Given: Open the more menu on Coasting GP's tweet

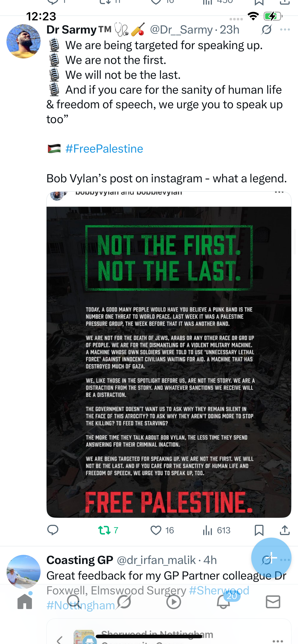Looking at the screenshot, I should click(285, 560).
